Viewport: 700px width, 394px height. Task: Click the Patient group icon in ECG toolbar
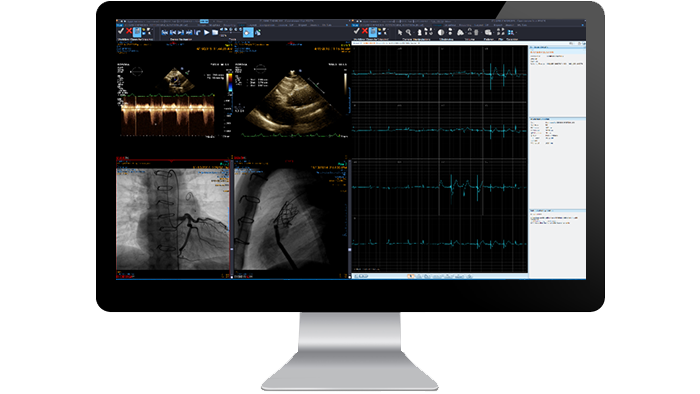(488, 33)
